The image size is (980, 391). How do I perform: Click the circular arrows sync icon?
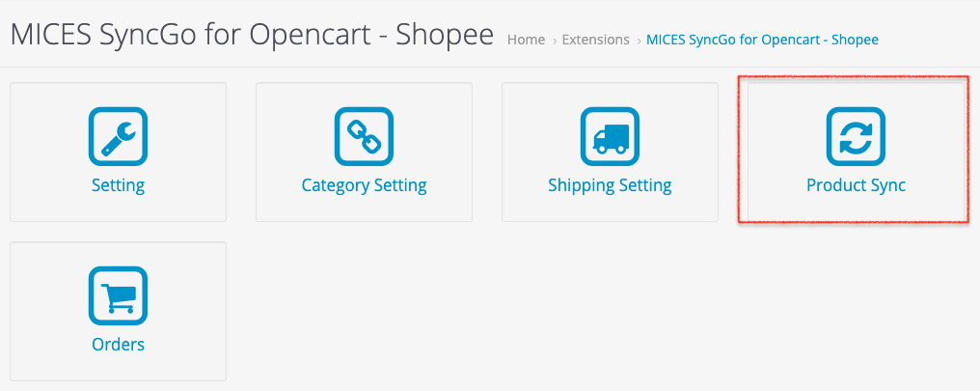click(x=856, y=135)
